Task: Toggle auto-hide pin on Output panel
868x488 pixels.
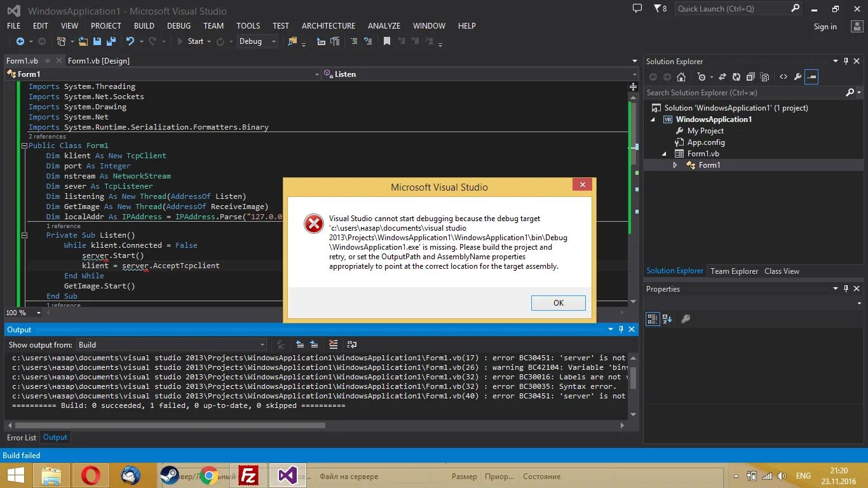Action: point(621,329)
